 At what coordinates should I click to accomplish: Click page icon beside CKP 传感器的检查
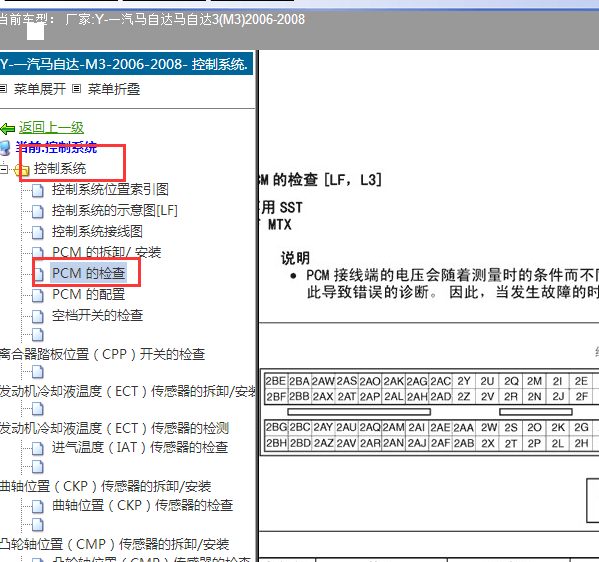(x=37, y=506)
